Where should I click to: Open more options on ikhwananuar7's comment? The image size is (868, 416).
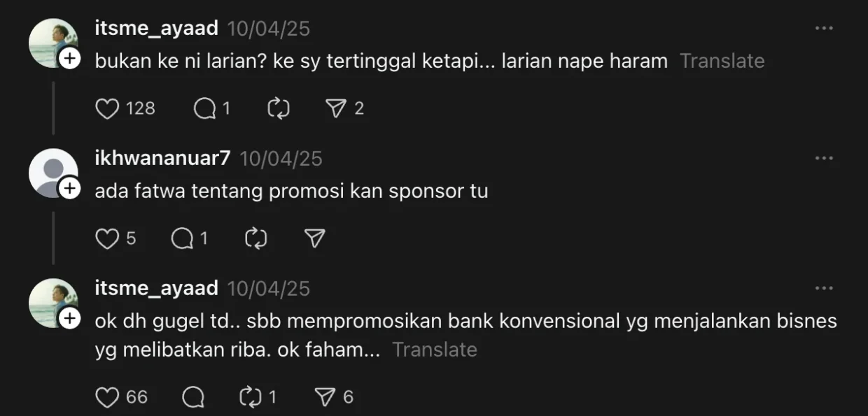[x=824, y=158]
